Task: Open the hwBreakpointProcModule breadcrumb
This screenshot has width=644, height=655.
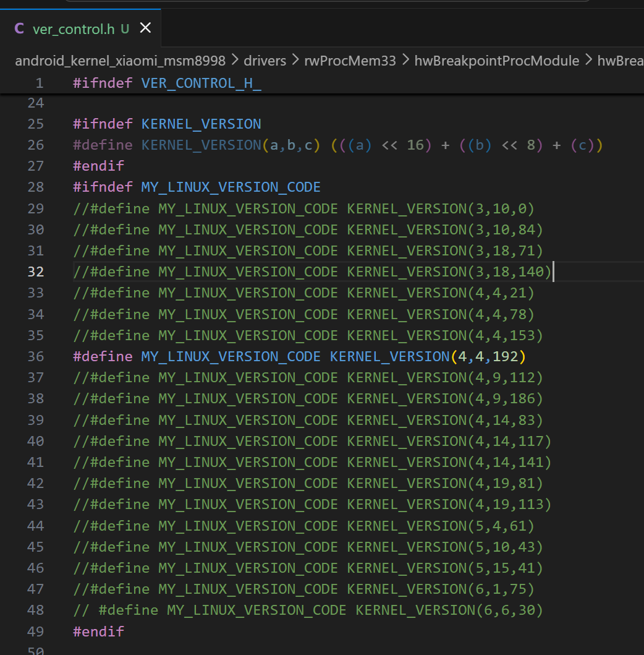Action: (496, 61)
